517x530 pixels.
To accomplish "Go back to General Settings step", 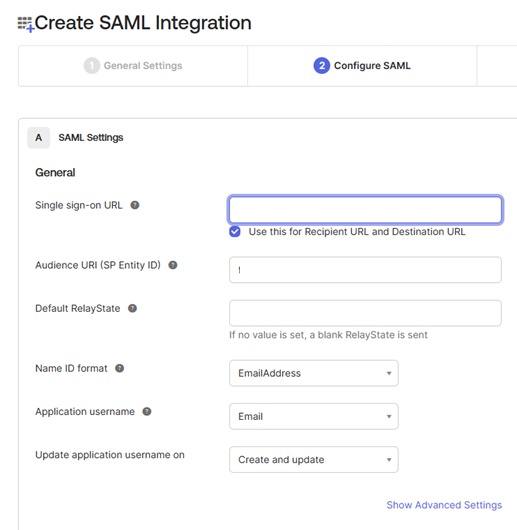I will (133, 66).
